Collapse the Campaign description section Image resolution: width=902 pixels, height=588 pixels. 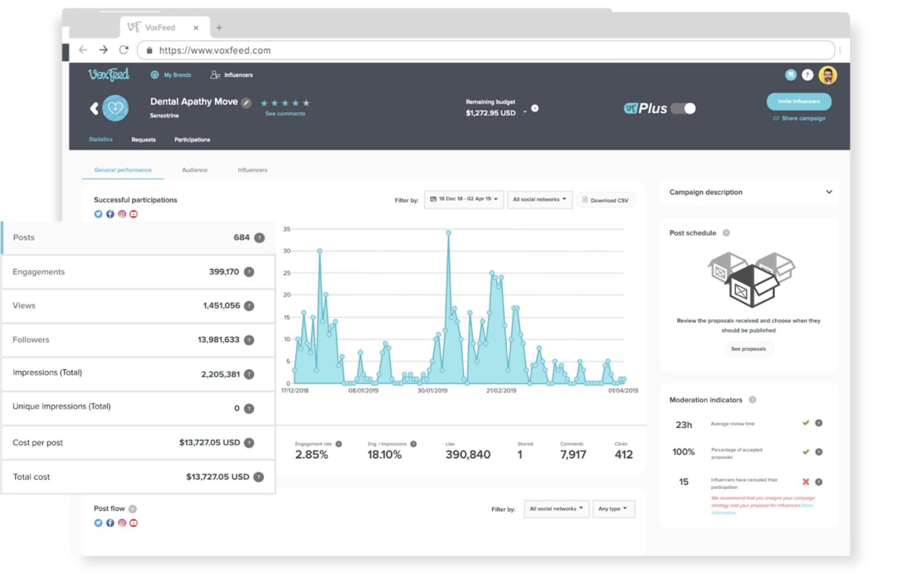(x=829, y=192)
